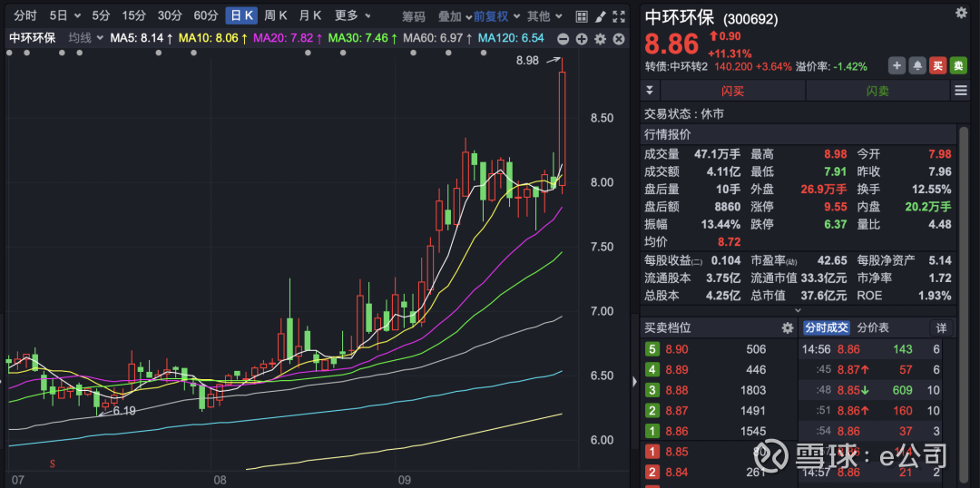Screen dimensions: 980x488
Task: Collapse the right panel with side arrow
Action: 635,382
